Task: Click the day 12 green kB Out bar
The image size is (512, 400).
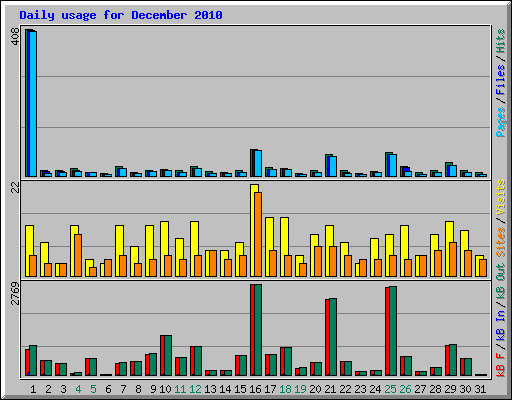Action: coord(198,361)
